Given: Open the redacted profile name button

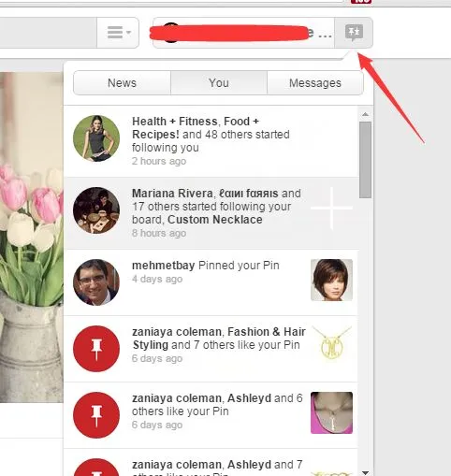Looking at the screenshot, I should pos(243,33).
